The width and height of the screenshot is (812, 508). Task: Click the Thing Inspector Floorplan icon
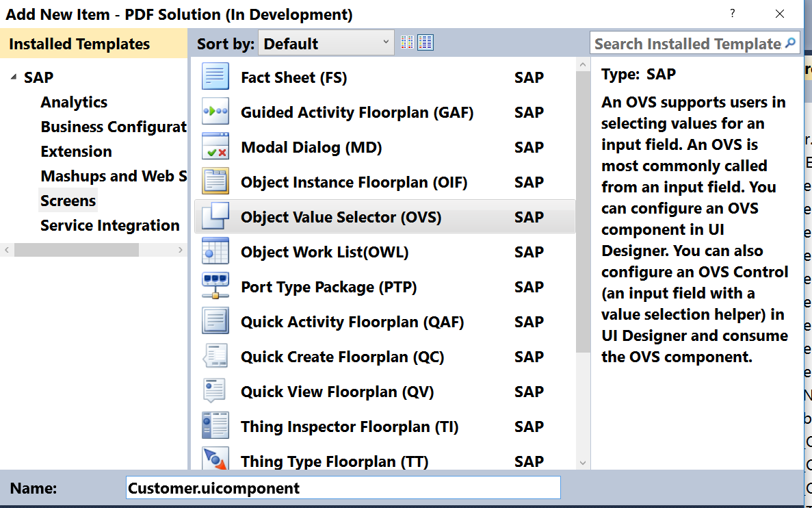click(x=215, y=426)
